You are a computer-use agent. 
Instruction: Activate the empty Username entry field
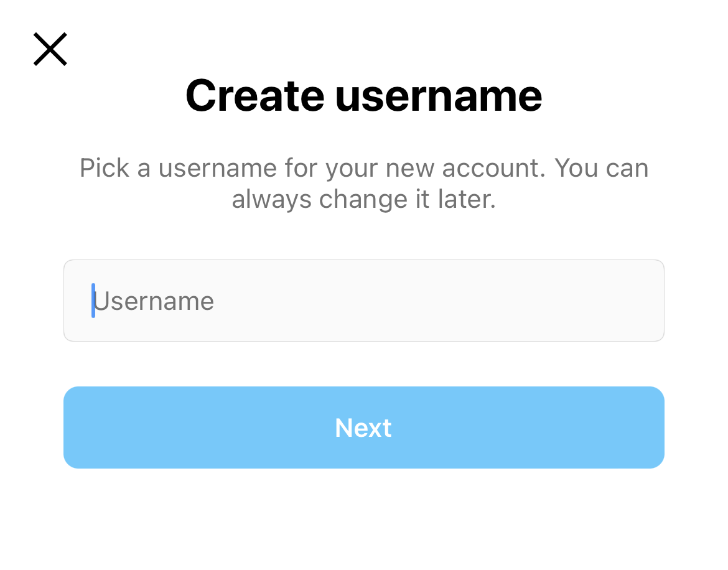coord(363,301)
